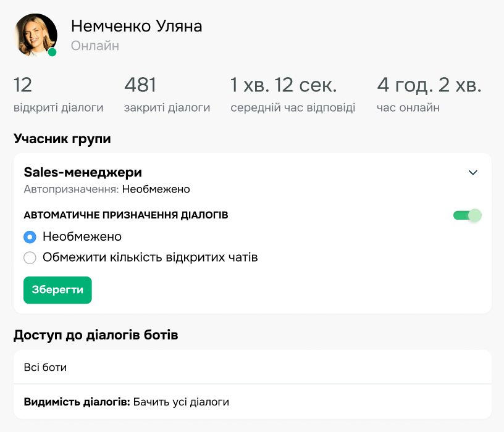504x432 pixels.
Task: Click the online time stat «4 год. 2 хв.»
Action: click(428, 85)
